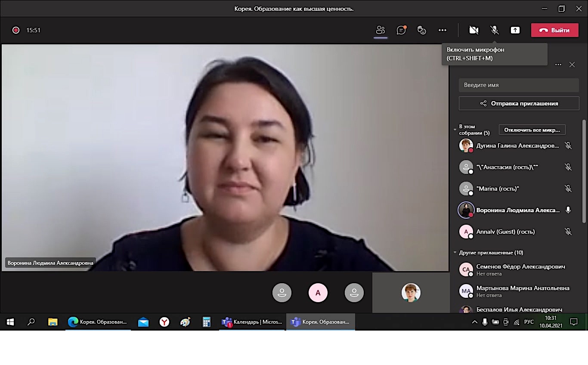Open the more actions ellipsis in toolbar
This screenshot has width=588, height=365.
click(443, 30)
